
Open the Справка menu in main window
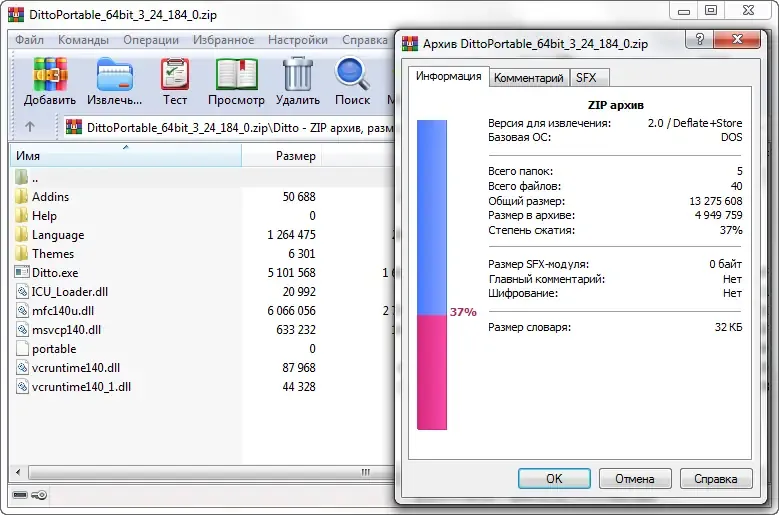[x=365, y=40]
